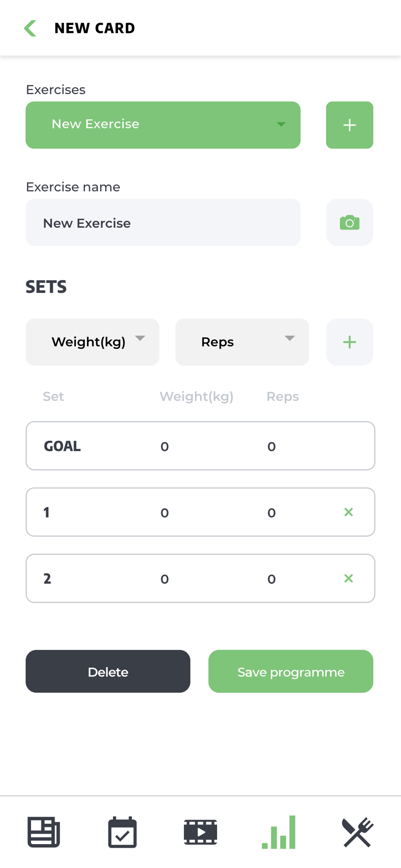Open the calendar checklist tab
401x868 pixels.
122,832
